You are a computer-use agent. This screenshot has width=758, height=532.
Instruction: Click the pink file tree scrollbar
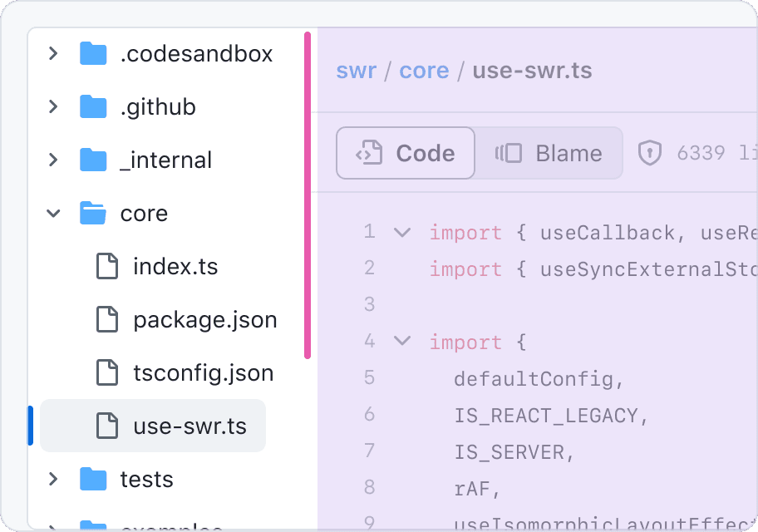click(x=308, y=195)
